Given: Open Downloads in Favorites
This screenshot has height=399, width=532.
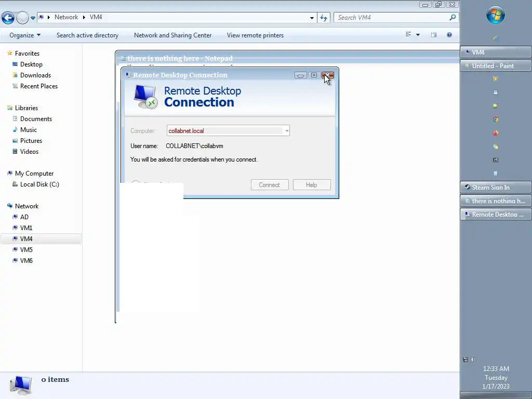Looking at the screenshot, I should [x=35, y=75].
